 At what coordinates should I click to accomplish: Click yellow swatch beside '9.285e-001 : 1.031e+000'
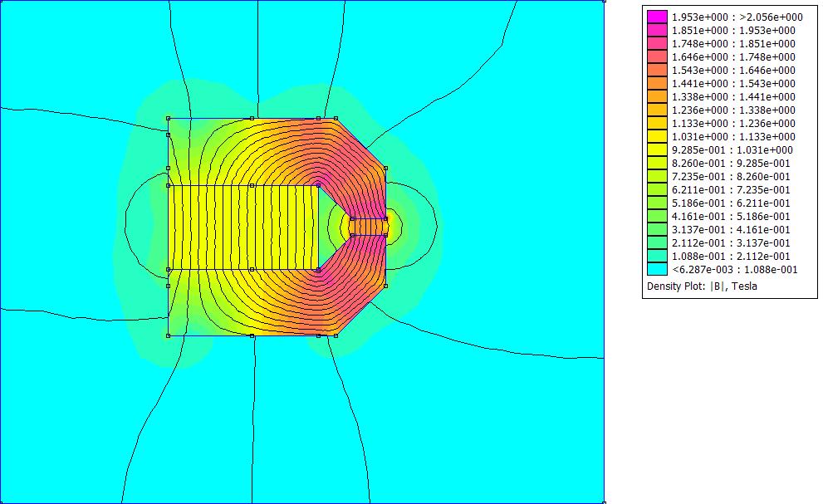(657, 150)
